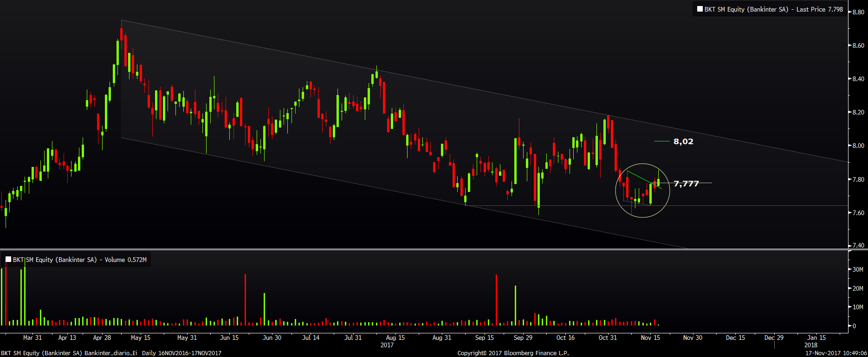Click the 8.60 price axis label
Viewport: 868px width, 357px height.
(858, 45)
